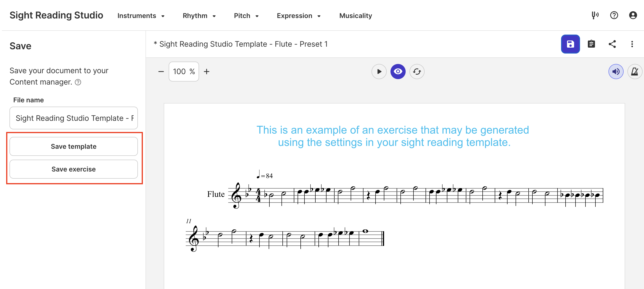Open the three-dot more options menu
Screen dimensions: 644x289
click(x=632, y=44)
